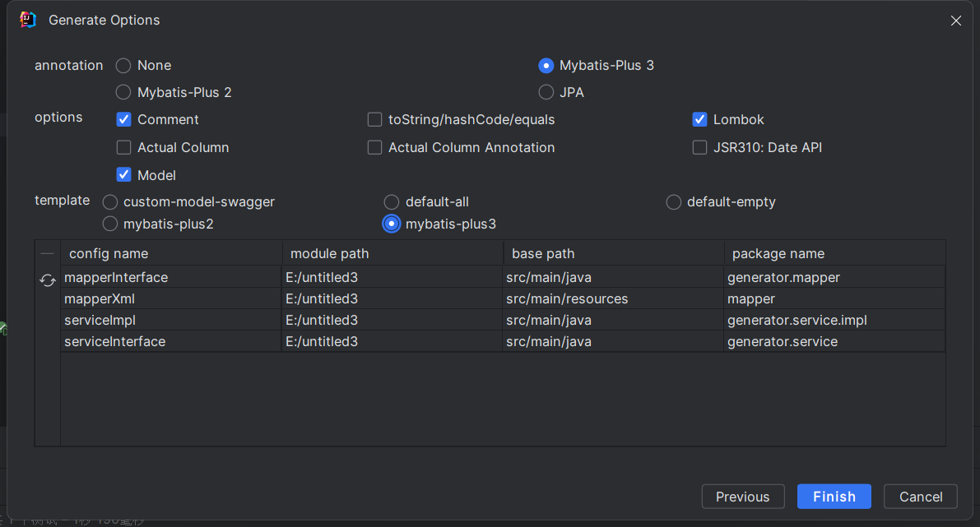980x527 pixels.
Task: Check the Actual Column Annotation option
Action: pyautogui.click(x=374, y=147)
